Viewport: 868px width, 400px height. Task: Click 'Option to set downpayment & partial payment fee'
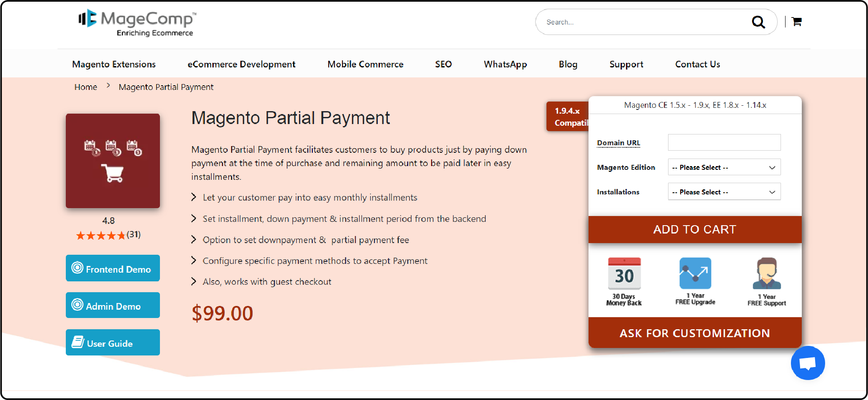(x=306, y=240)
